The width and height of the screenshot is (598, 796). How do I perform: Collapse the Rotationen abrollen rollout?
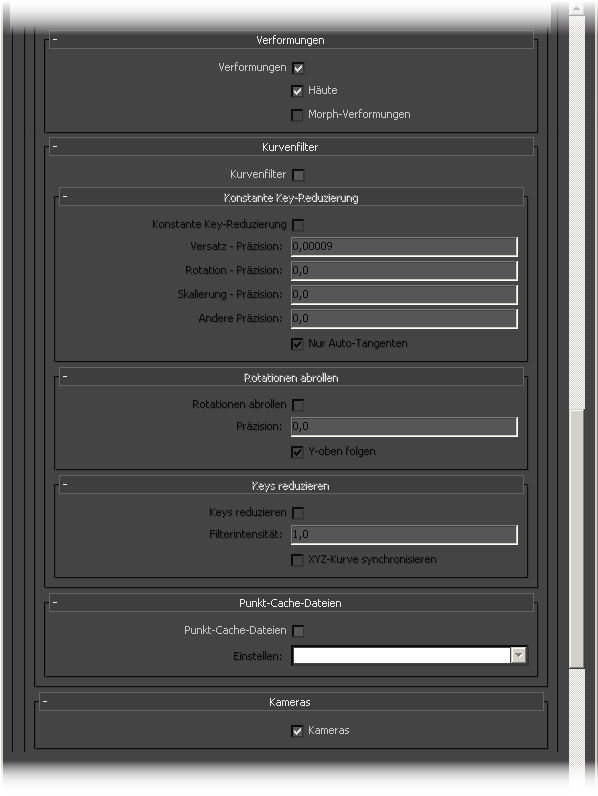click(291, 378)
